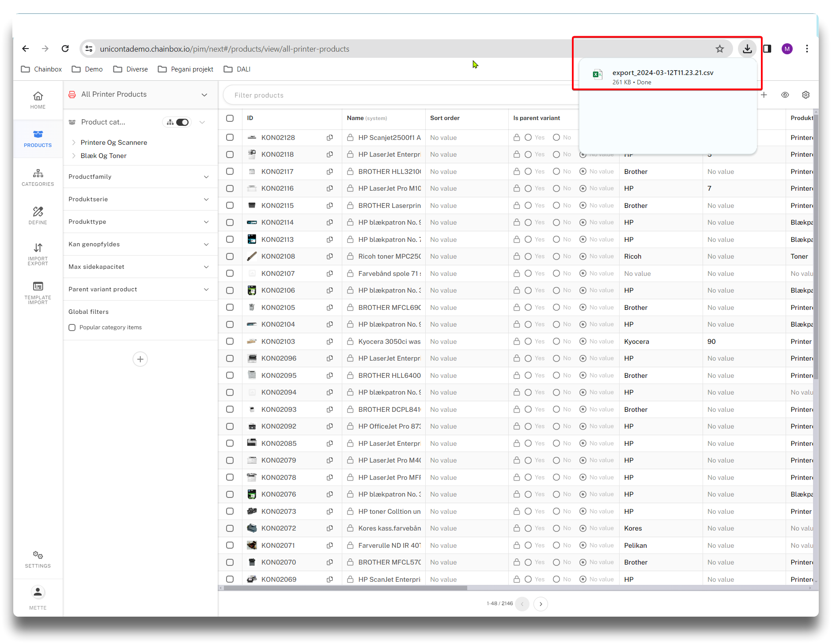
Task: Open Settings in the left sidebar
Action: pos(38,559)
